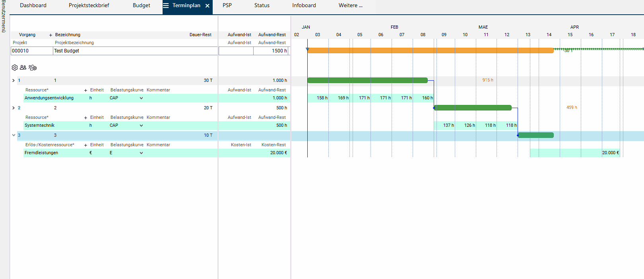Open Belastungskurve dropdown for Fremdleistungen
Viewport: 644px width, 279px height.
click(141, 153)
